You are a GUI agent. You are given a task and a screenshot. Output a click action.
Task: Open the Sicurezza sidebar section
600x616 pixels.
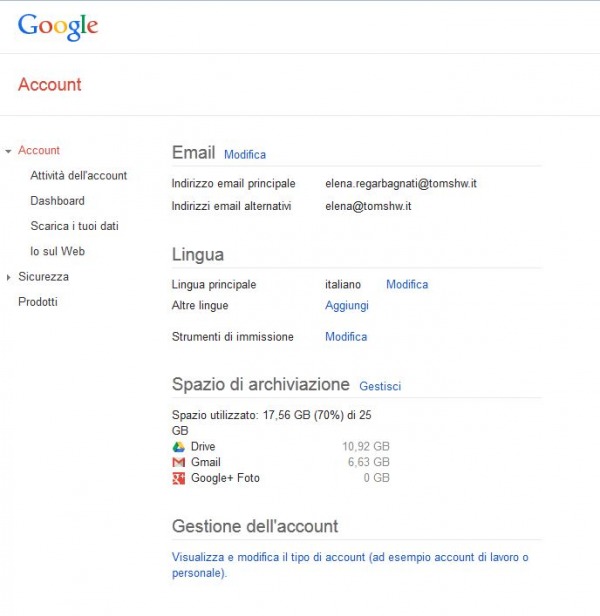click(x=43, y=277)
